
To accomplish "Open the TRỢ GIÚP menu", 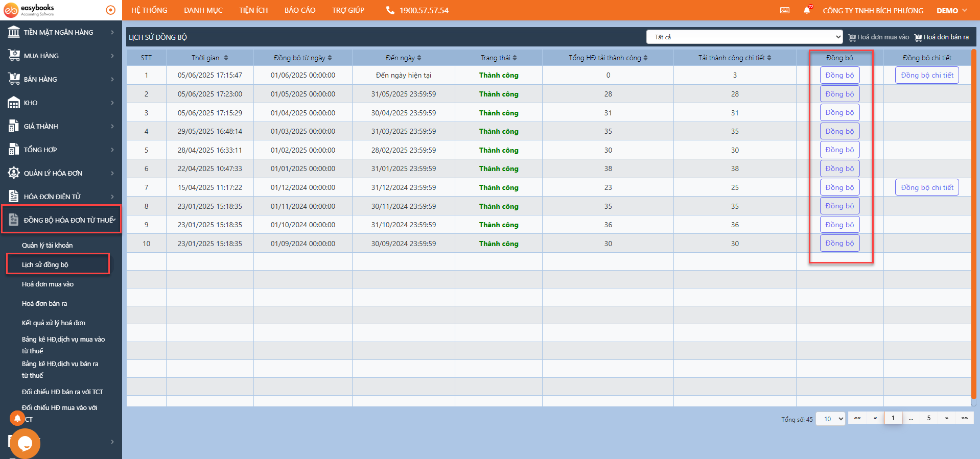I will point(348,10).
